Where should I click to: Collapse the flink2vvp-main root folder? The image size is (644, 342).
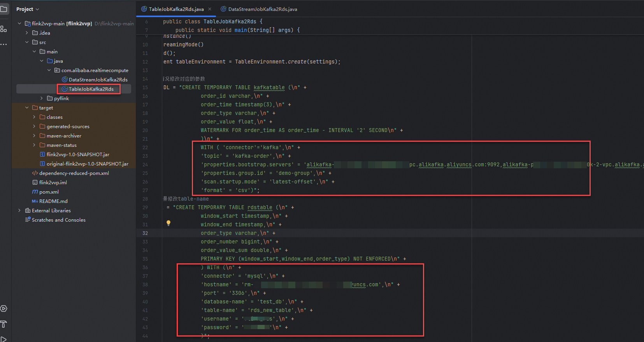pyautogui.click(x=19, y=23)
